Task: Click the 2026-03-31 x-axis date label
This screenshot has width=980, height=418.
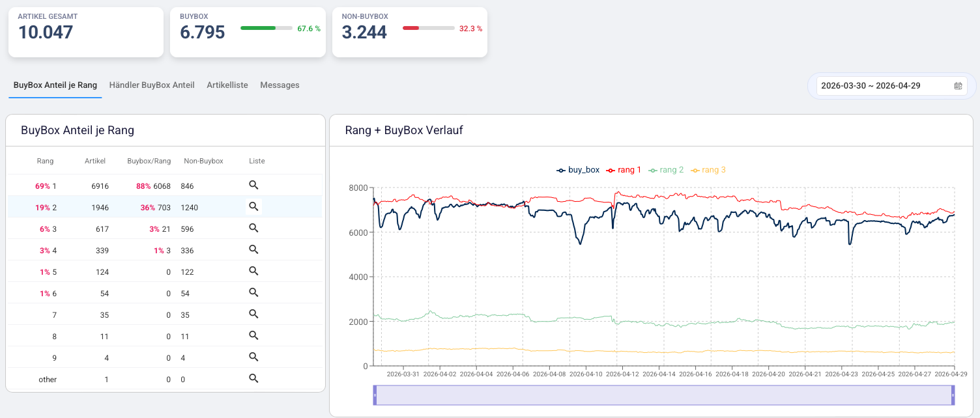Action: pos(403,374)
